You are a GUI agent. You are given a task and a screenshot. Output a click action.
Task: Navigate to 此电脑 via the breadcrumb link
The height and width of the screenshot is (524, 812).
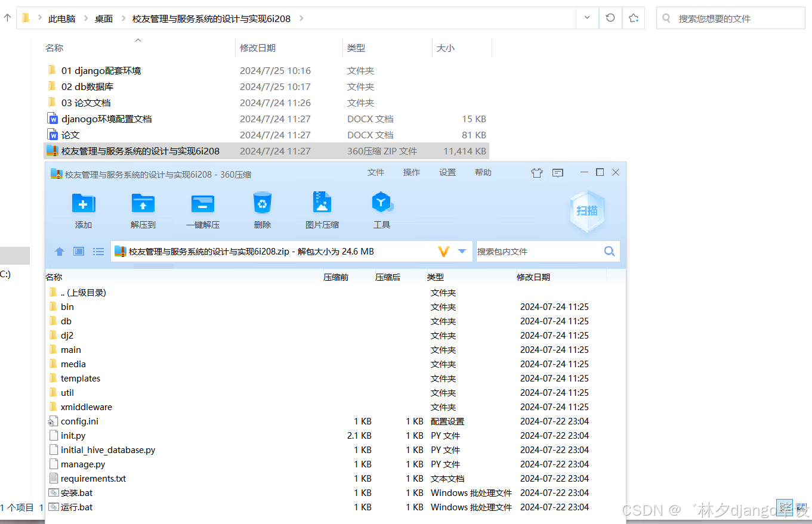[61, 18]
